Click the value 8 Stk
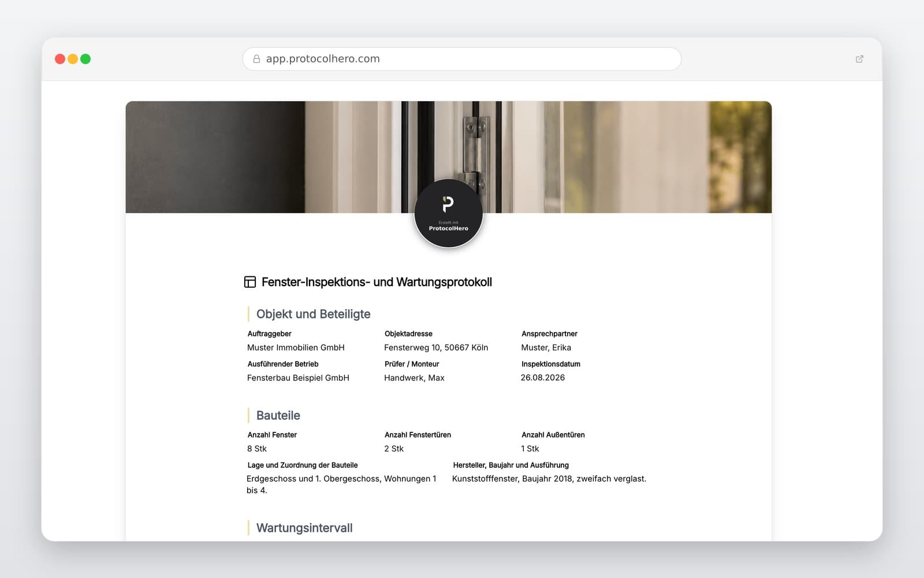This screenshot has width=924, height=578. click(257, 449)
